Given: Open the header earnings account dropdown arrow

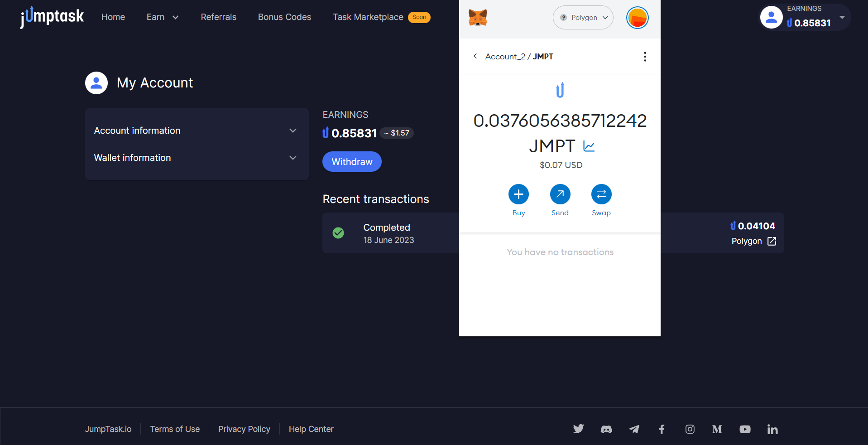Looking at the screenshot, I should point(842,17).
